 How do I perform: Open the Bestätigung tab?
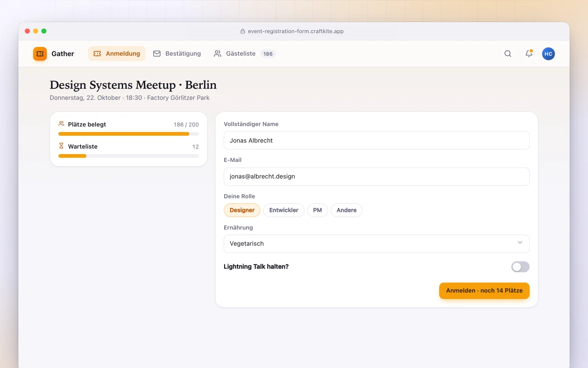pos(177,53)
